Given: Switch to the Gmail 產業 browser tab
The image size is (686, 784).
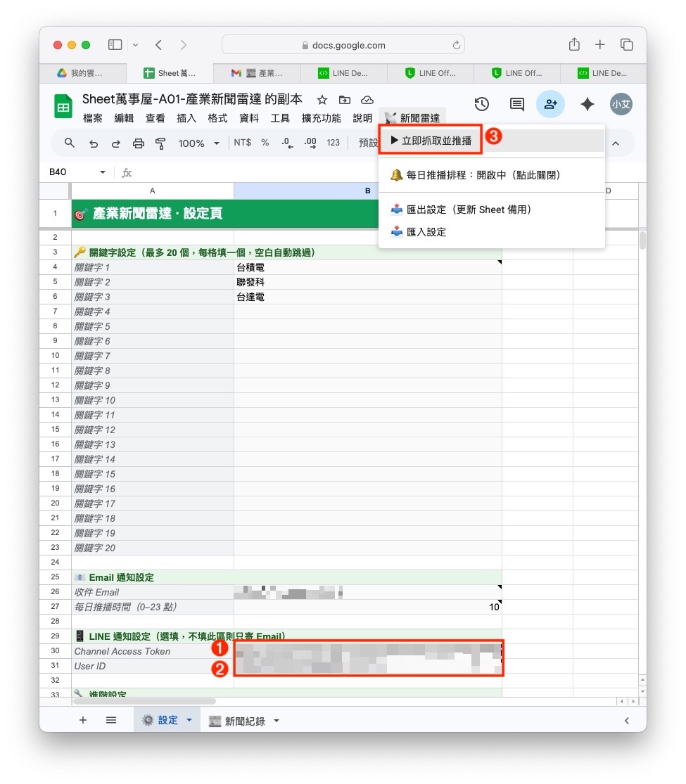Looking at the screenshot, I should (257, 73).
